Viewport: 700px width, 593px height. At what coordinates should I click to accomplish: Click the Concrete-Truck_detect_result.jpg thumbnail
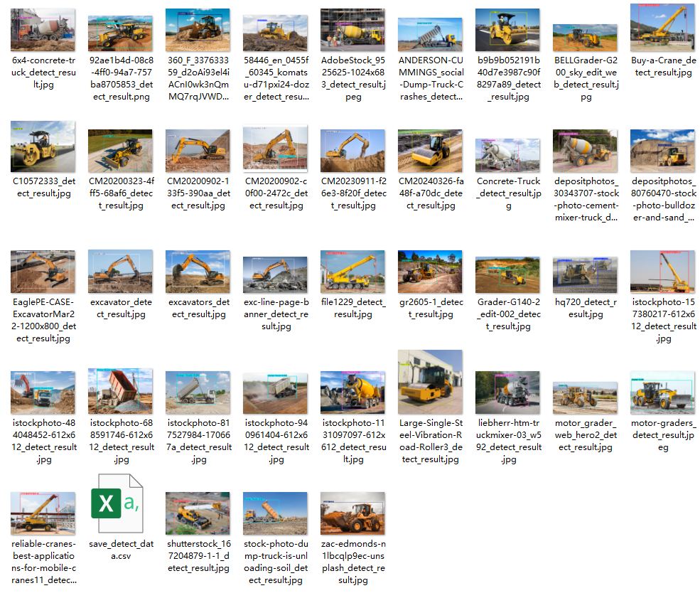pos(507,156)
